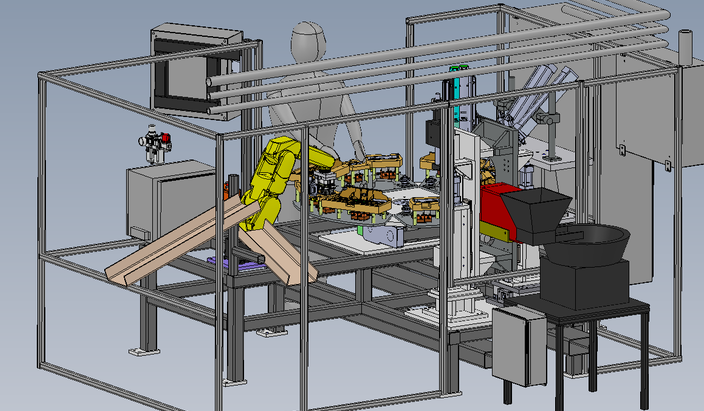Click the air regulator unit with red knob
Screen dimensions: 704x411
tap(155, 144)
